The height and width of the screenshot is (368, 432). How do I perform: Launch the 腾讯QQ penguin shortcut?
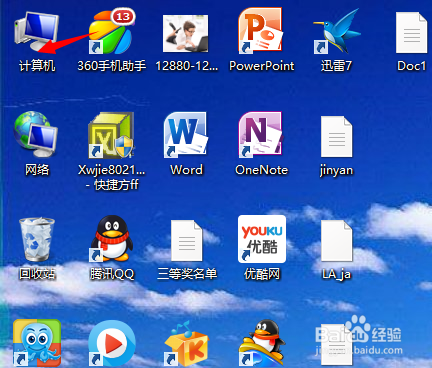(112, 239)
